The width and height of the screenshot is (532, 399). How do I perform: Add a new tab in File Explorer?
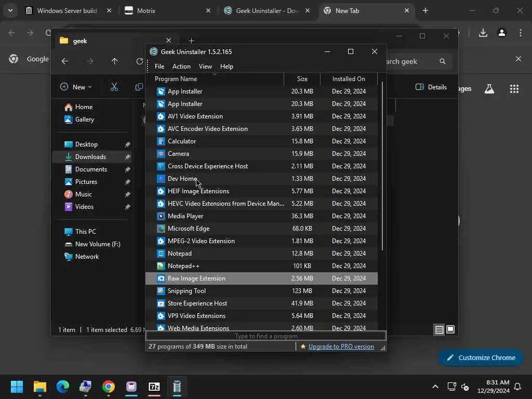pos(191,41)
